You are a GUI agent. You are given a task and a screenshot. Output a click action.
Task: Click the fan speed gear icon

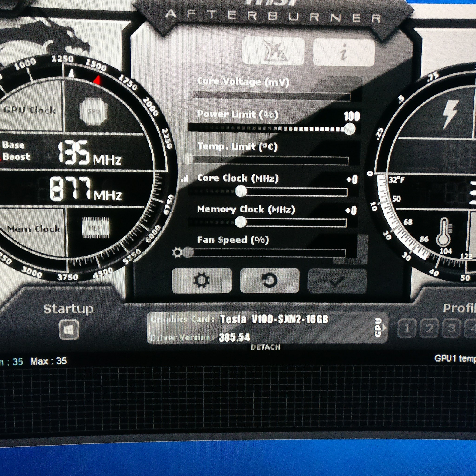177,253
